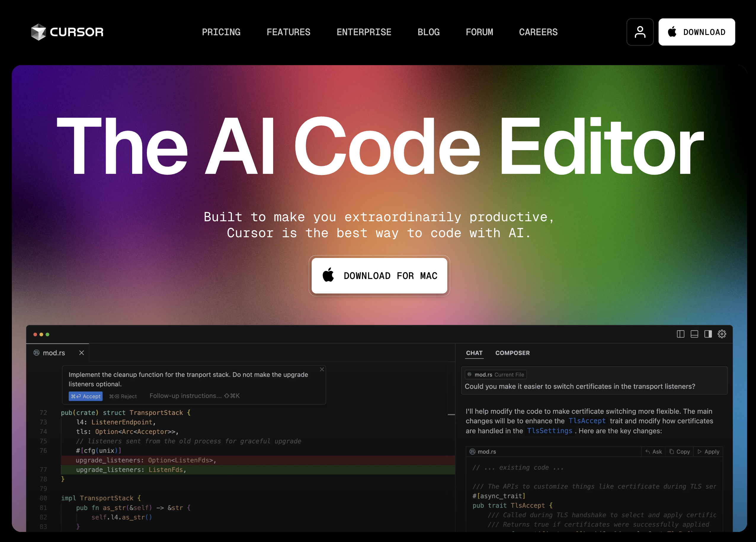Click the Rust file icon in mod.rs tab
The width and height of the screenshot is (756, 542).
tap(36, 353)
